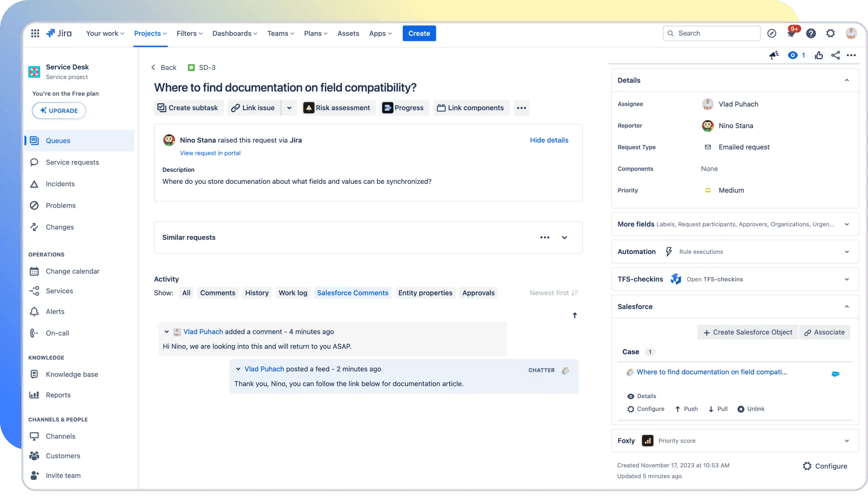868x500 pixels.
Task: Click the Salesforce cloud icon on case
Action: 835,374
